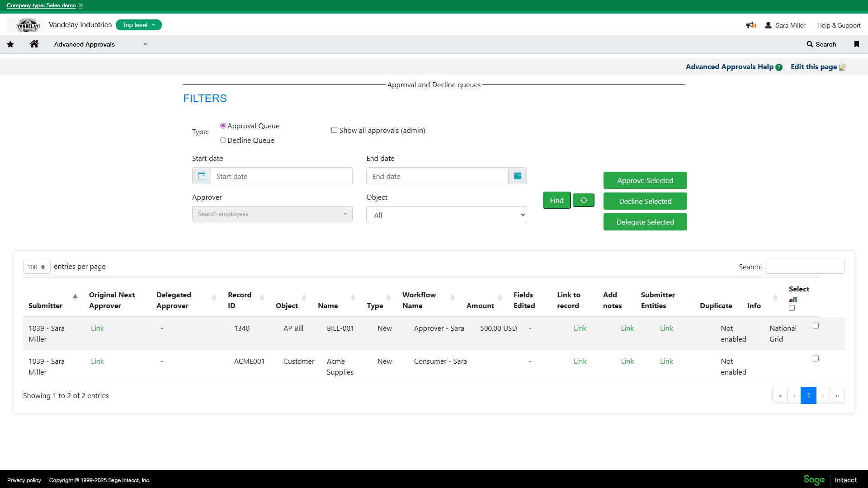Open Link to record for Acme Supplies row
868x488 pixels.
tap(580, 361)
